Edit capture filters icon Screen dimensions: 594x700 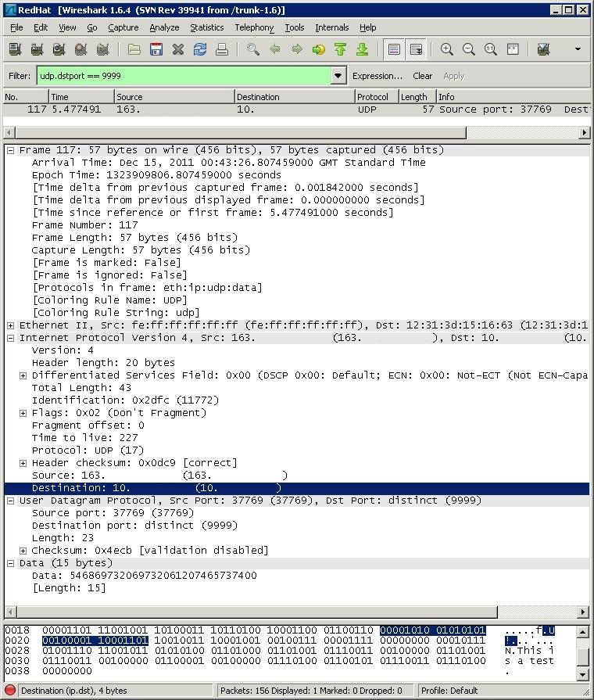[543, 49]
